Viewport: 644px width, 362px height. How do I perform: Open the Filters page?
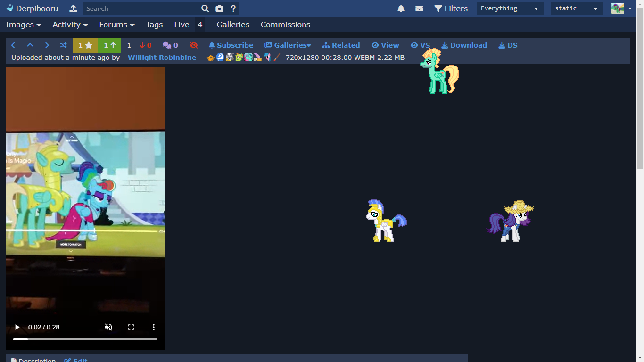point(451,8)
